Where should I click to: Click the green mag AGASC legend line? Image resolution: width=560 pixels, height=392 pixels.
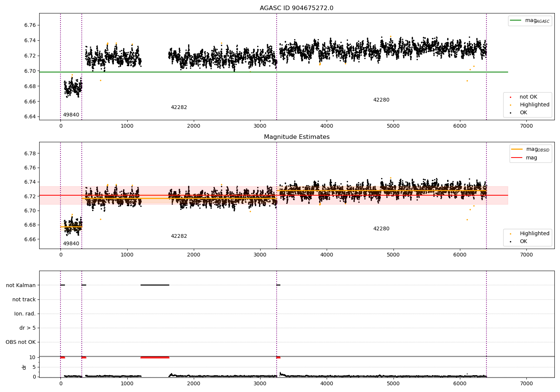(x=516, y=21)
